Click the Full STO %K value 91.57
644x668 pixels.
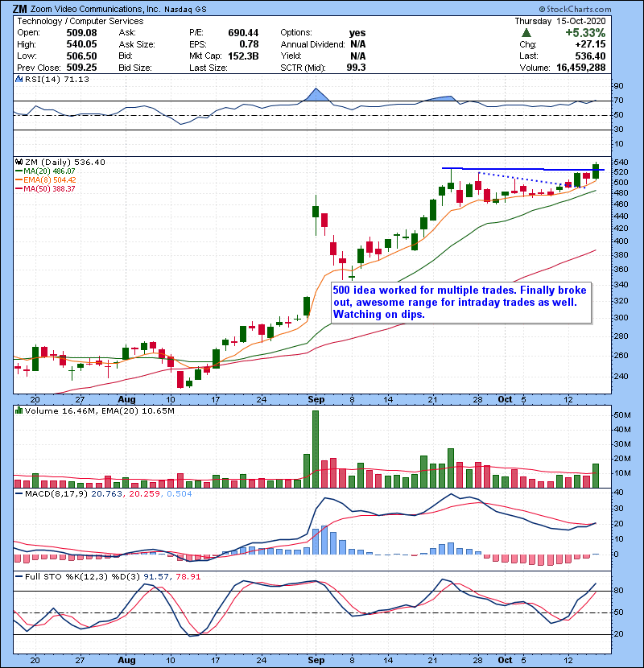coord(155,576)
